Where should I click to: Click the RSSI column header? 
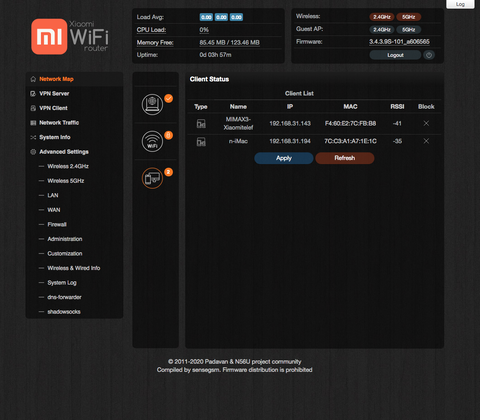pos(397,107)
